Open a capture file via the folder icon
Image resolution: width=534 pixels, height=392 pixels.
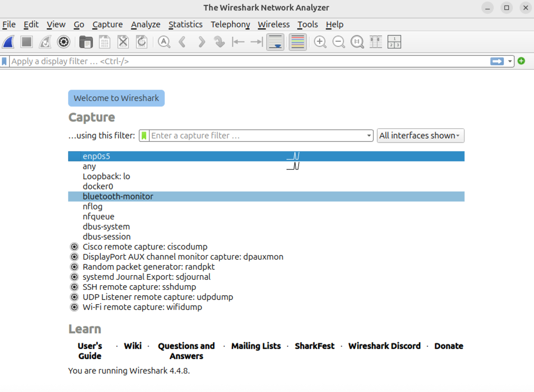click(x=86, y=42)
